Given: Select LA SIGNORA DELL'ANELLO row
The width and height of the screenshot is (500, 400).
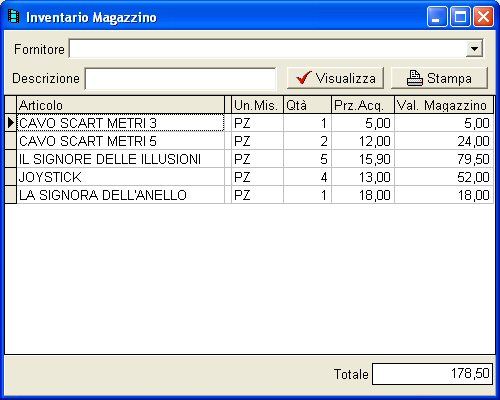Looking at the screenshot, I should pyautogui.click(x=249, y=195).
